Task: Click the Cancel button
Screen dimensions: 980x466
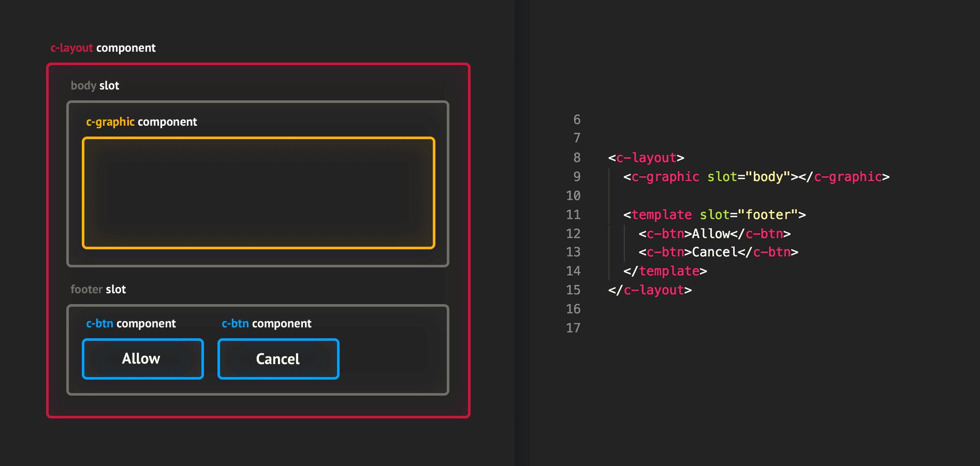Action: click(x=278, y=358)
